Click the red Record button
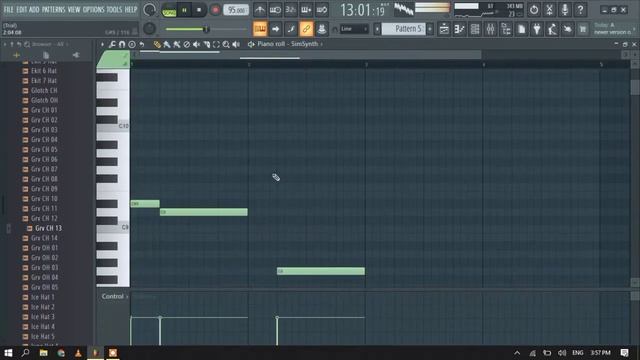Viewport: 640px width, 360px height. (x=215, y=10)
